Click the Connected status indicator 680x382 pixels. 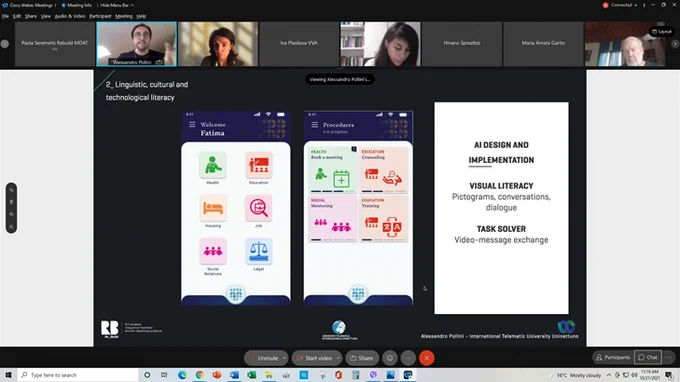coord(624,5)
